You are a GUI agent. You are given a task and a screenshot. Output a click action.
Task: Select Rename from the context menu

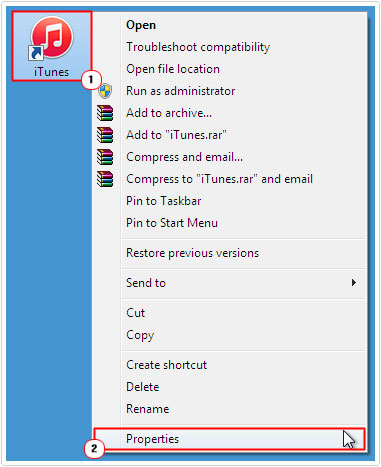pos(230,409)
